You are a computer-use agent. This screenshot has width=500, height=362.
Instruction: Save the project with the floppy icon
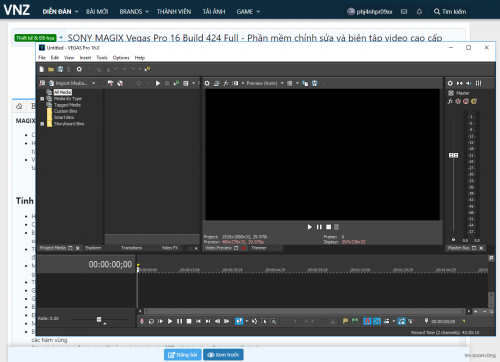coord(60,69)
